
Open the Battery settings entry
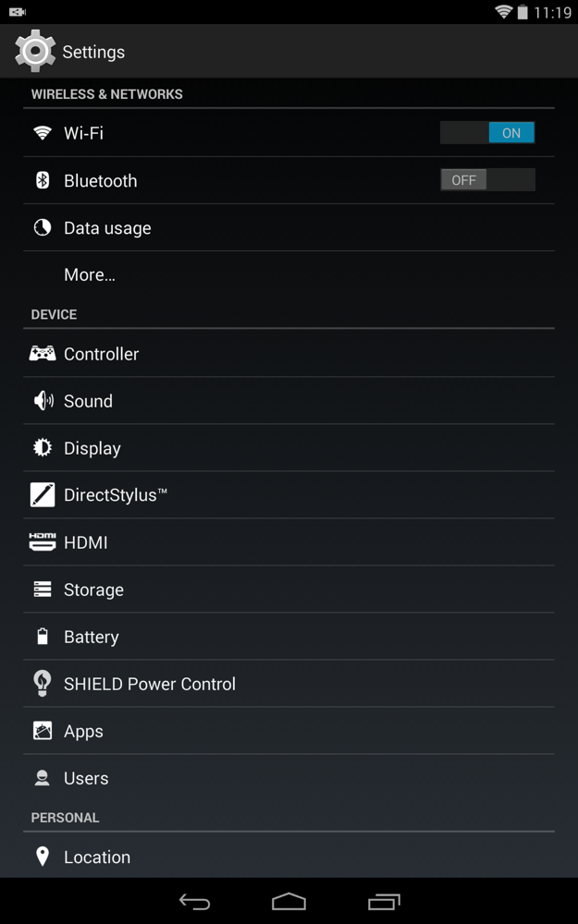click(289, 637)
